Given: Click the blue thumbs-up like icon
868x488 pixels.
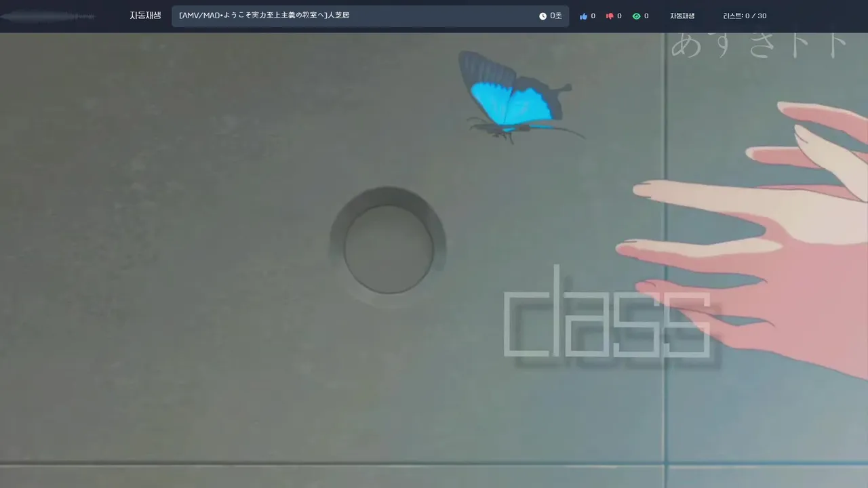Looking at the screenshot, I should (x=583, y=16).
